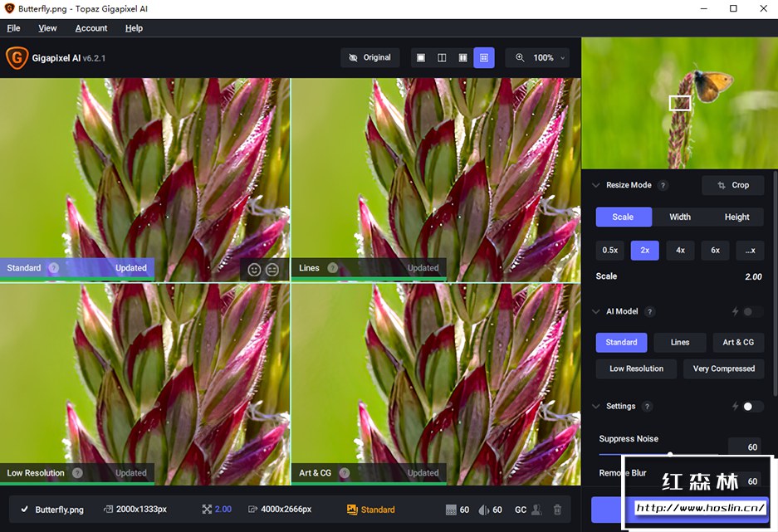Click the Suppress Noise value field
Viewport: 778px width, 532px height.
pos(745,447)
